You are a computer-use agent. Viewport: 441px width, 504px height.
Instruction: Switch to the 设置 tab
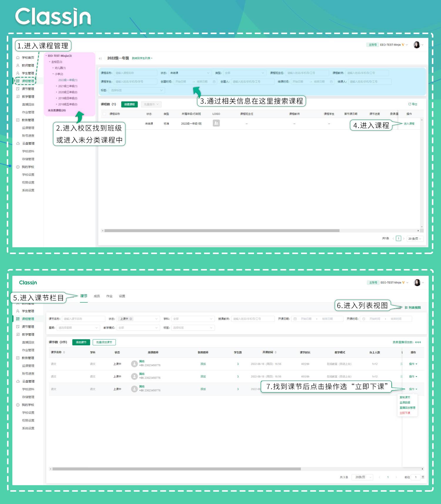pos(122,296)
